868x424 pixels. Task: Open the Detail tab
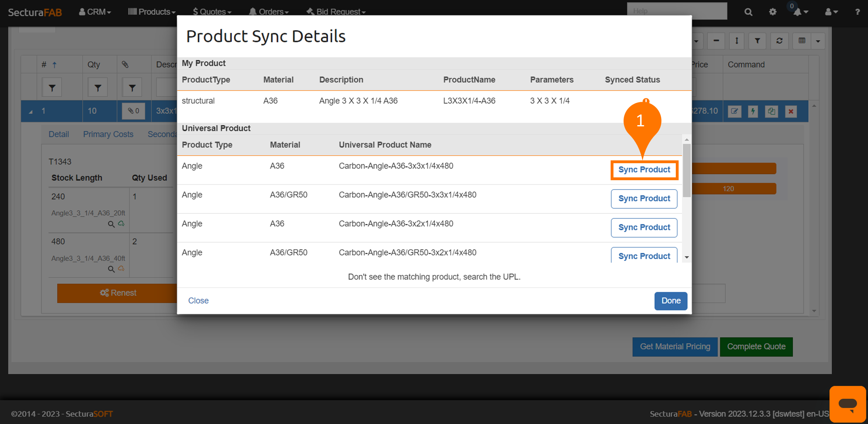[59, 134]
